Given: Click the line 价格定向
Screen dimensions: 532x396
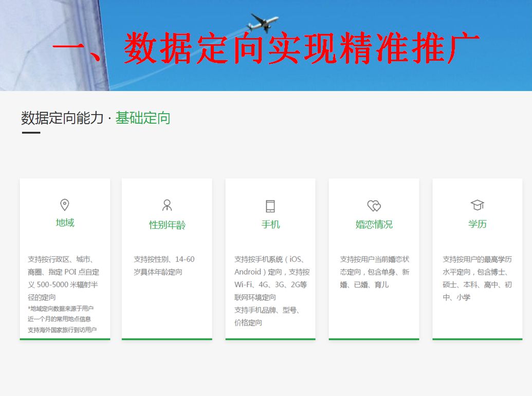Looking at the screenshot, I should point(248,322).
